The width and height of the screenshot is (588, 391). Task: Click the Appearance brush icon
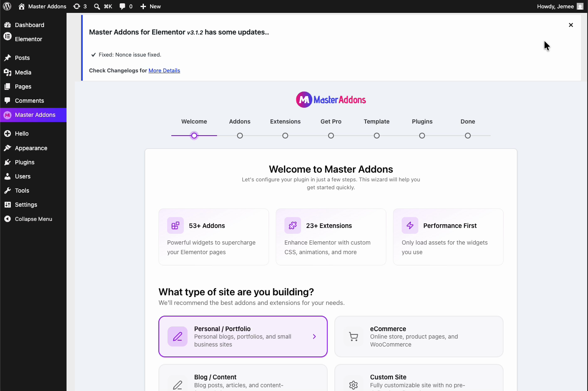7,148
